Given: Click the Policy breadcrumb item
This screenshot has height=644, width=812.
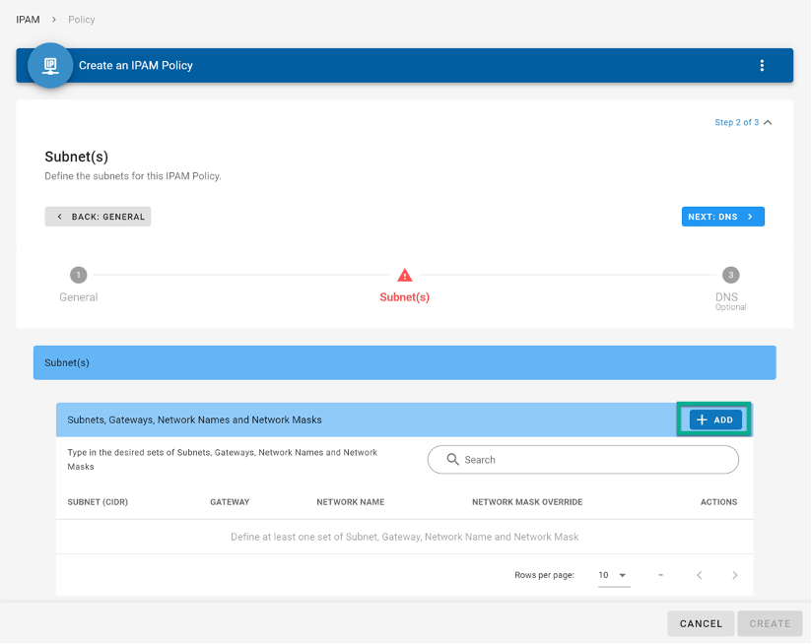Looking at the screenshot, I should 82,20.
